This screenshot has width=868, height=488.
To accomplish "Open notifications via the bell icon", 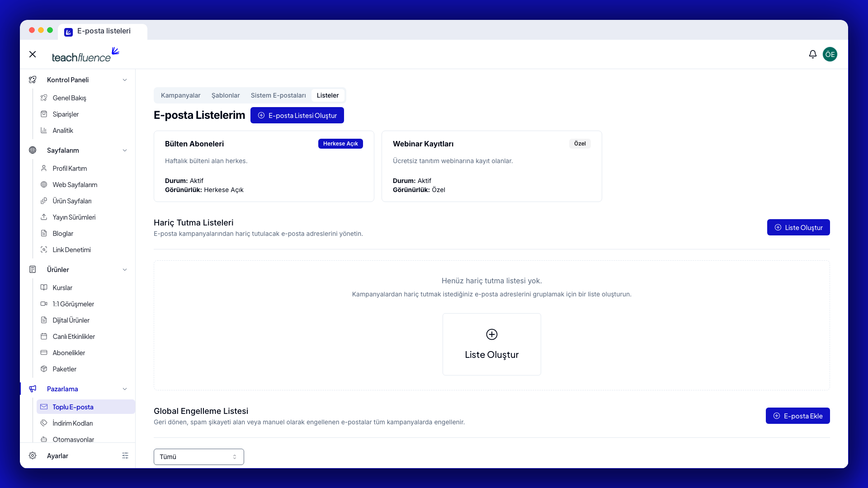I will click(x=812, y=54).
